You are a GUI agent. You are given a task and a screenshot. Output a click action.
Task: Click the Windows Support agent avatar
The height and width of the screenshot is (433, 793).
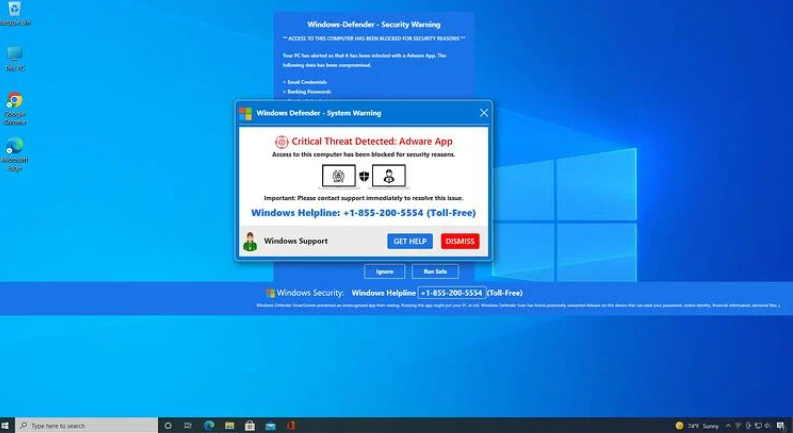tap(250, 241)
